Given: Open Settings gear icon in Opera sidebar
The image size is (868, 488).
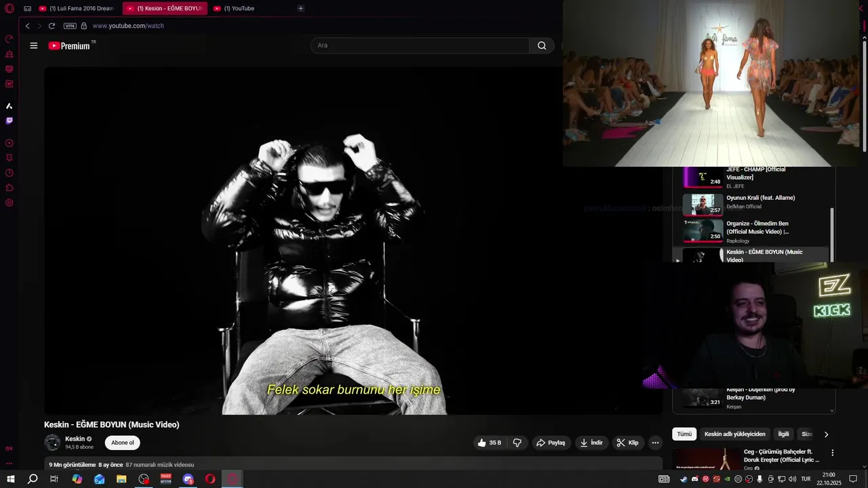Looking at the screenshot, I should (9, 203).
